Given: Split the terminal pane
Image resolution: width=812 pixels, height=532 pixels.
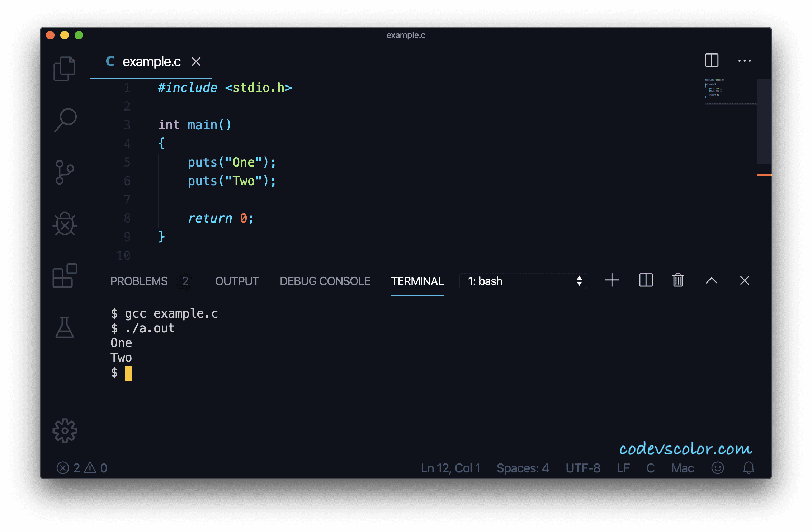Looking at the screenshot, I should (x=646, y=280).
